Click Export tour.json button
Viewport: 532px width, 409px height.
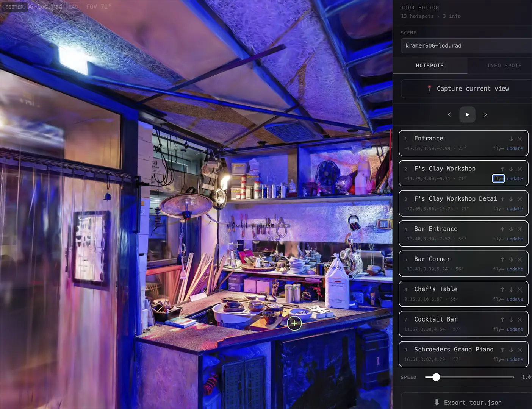tap(467, 402)
